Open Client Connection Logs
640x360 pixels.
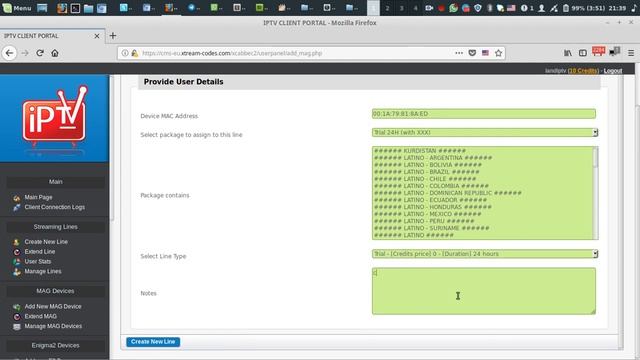tap(55, 207)
